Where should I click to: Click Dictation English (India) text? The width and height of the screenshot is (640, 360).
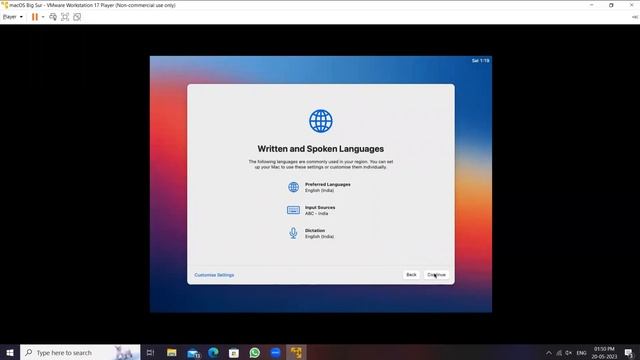pyautogui.click(x=319, y=233)
